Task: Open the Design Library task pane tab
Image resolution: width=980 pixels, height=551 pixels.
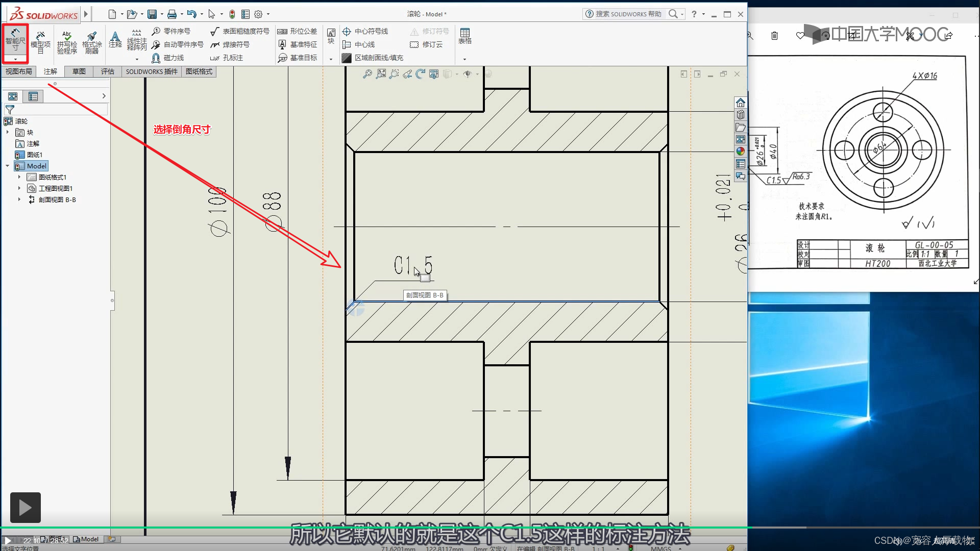Action: (x=740, y=115)
